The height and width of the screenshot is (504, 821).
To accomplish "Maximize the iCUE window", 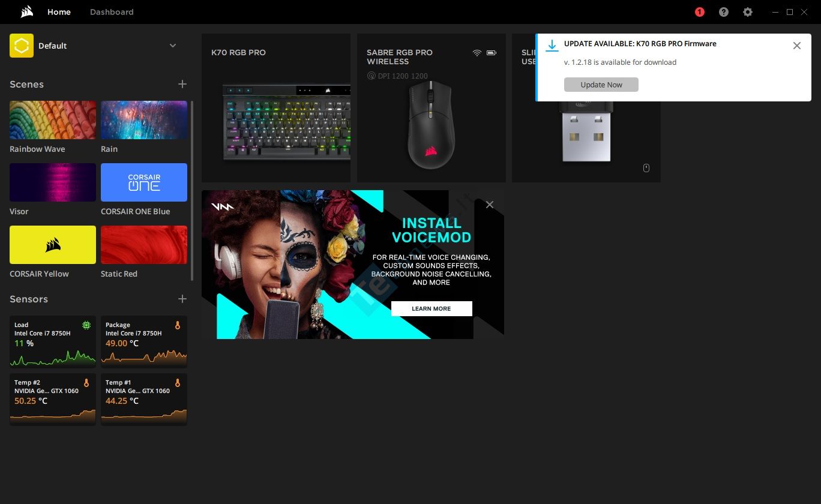I will coord(790,12).
